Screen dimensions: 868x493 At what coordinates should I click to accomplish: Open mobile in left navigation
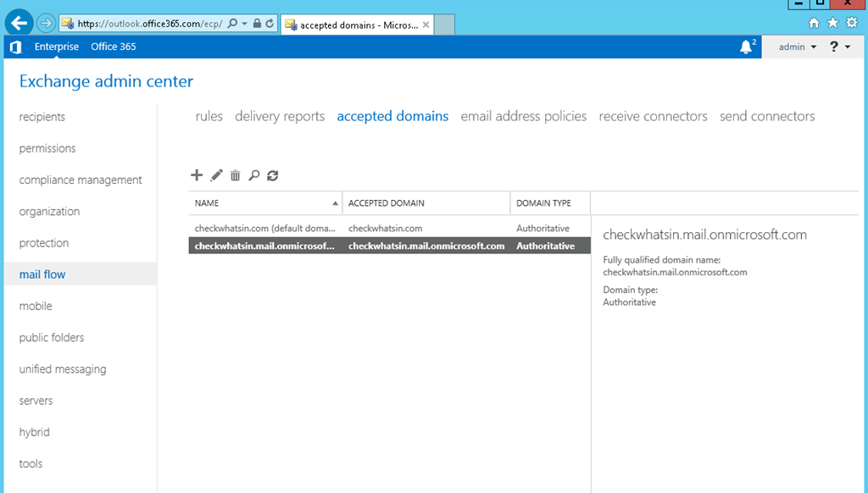click(36, 306)
